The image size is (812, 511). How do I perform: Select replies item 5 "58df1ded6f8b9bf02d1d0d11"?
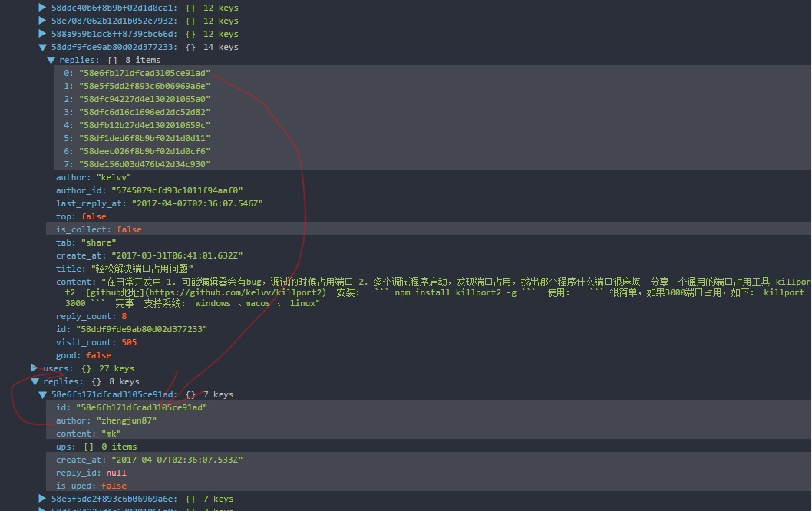click(432, 138)
